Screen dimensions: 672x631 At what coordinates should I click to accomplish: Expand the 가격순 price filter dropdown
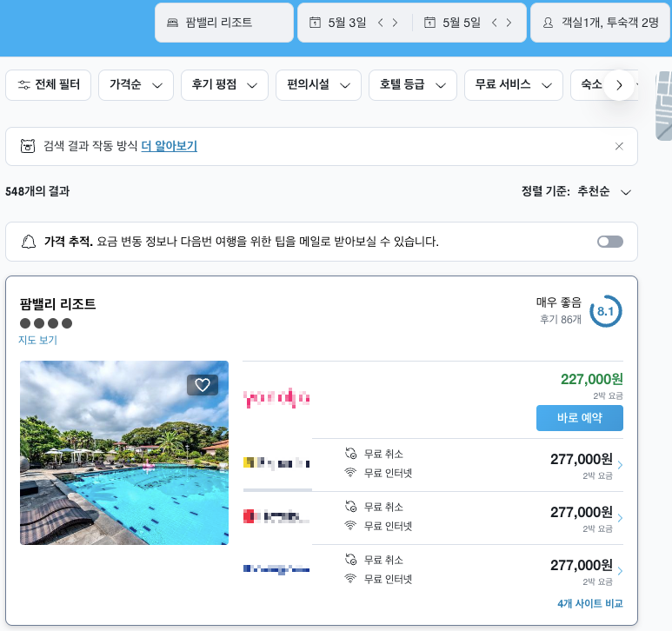coord(136,85)
